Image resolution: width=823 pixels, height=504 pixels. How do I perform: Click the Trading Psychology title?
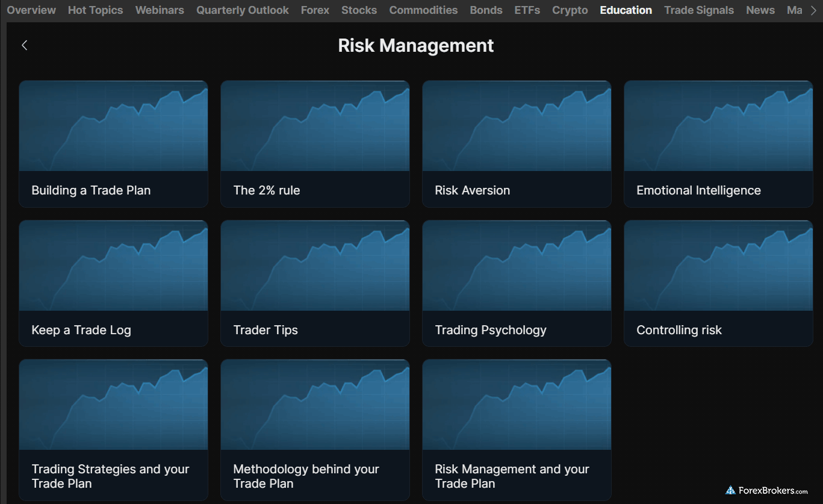[x=491, y=330]
